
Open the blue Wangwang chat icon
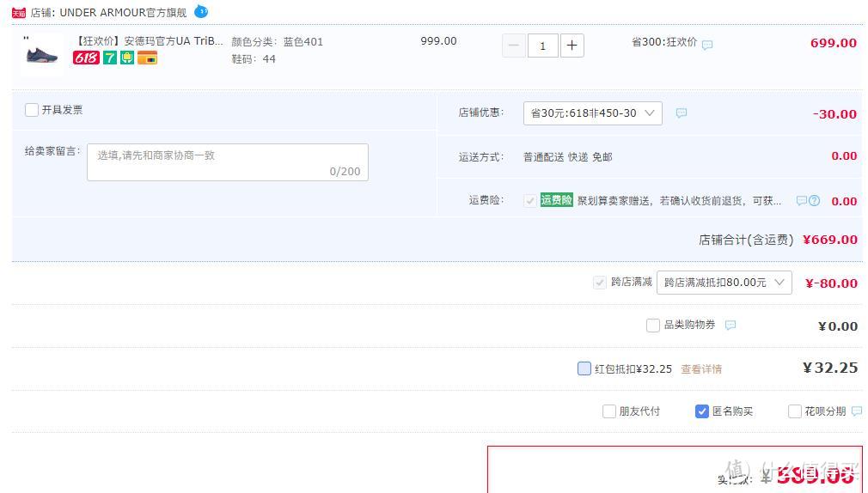(x=201, y=11)
